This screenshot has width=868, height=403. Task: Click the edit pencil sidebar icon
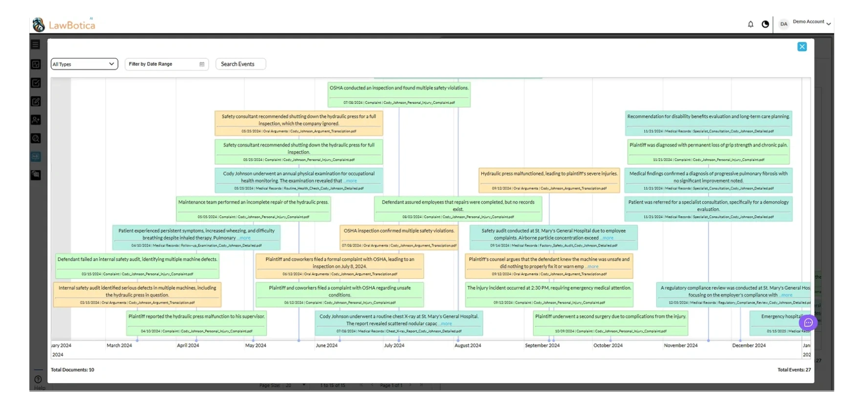coord(36,101)
